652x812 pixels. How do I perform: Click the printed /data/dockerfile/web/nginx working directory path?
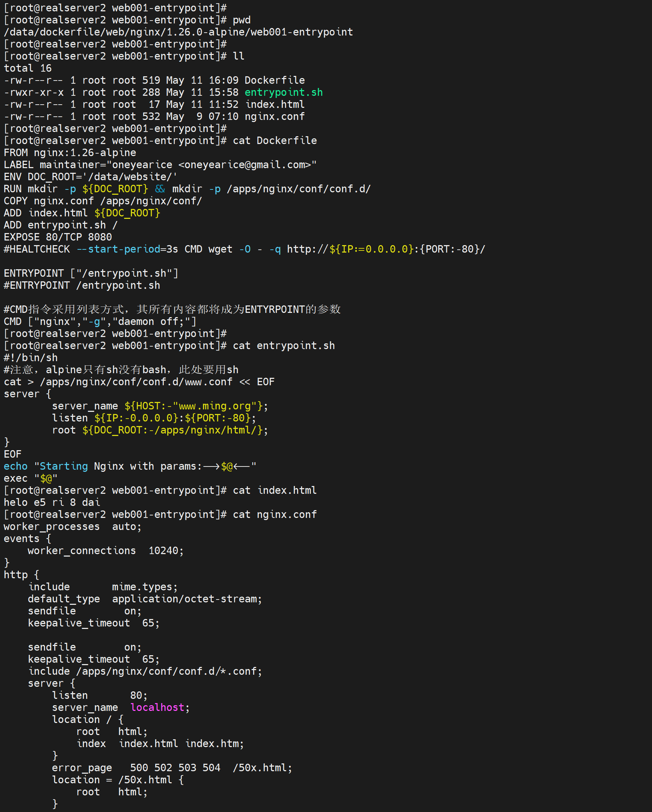(x=178, y=32)
